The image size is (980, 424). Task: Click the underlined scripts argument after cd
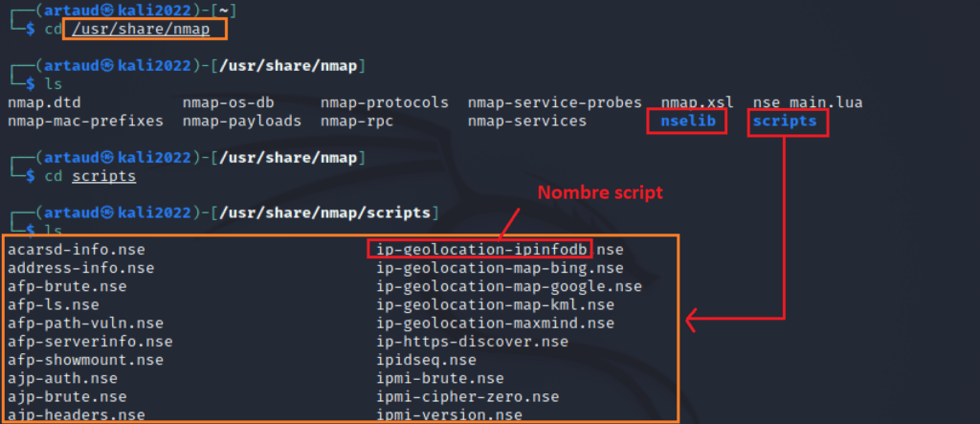click(x=103, y=176)
